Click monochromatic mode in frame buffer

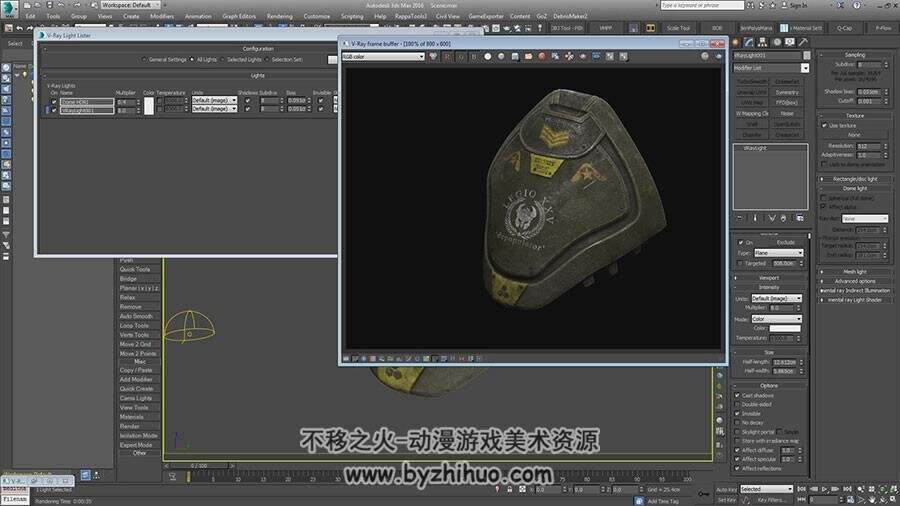click(x=501, y=56)
